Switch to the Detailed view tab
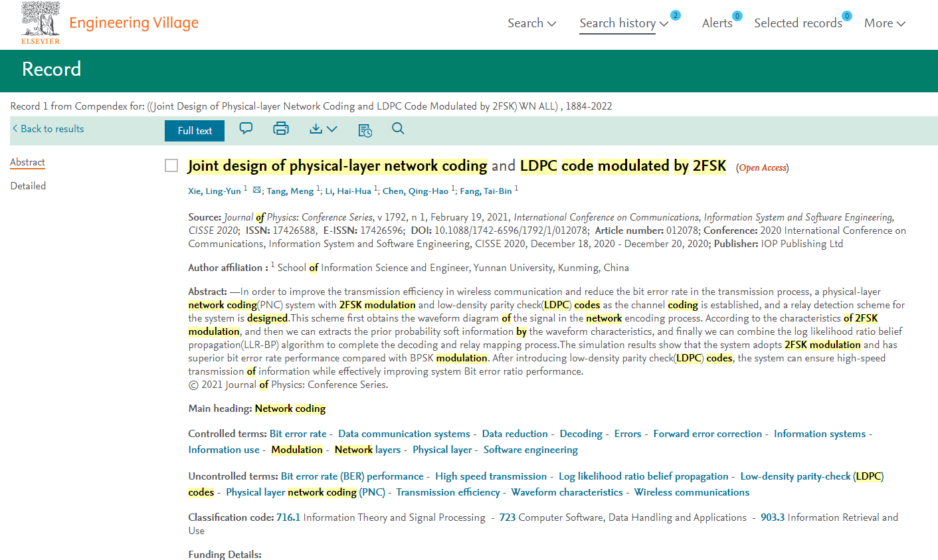This screenshot has height=560, width=938. click(28, 186)
